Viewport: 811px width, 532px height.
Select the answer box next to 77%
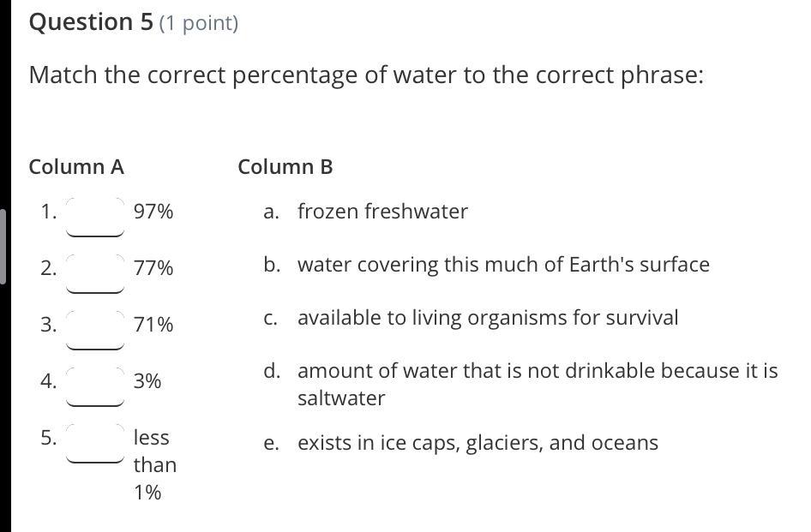pos(95,272)
